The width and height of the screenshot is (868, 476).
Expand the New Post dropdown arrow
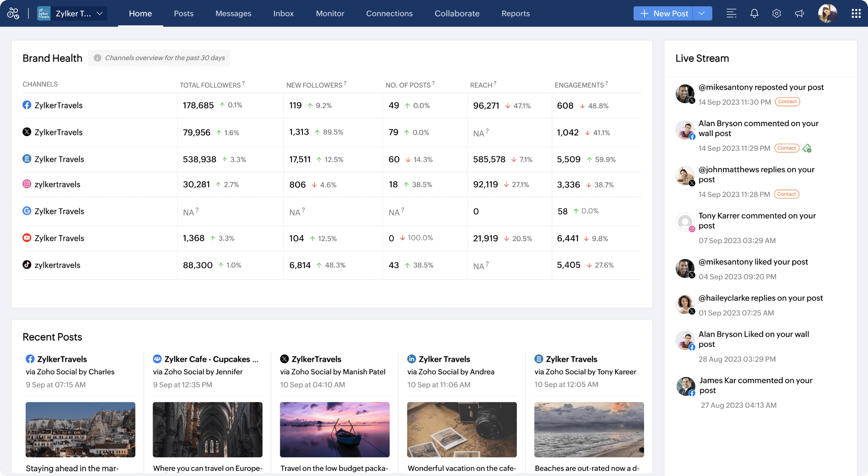pyautogui.click(x=702, y=13)
